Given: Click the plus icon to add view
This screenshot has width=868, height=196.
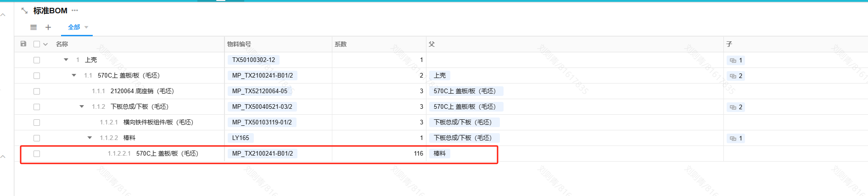Looking at the screenshot, I should [x=48, y=28].
